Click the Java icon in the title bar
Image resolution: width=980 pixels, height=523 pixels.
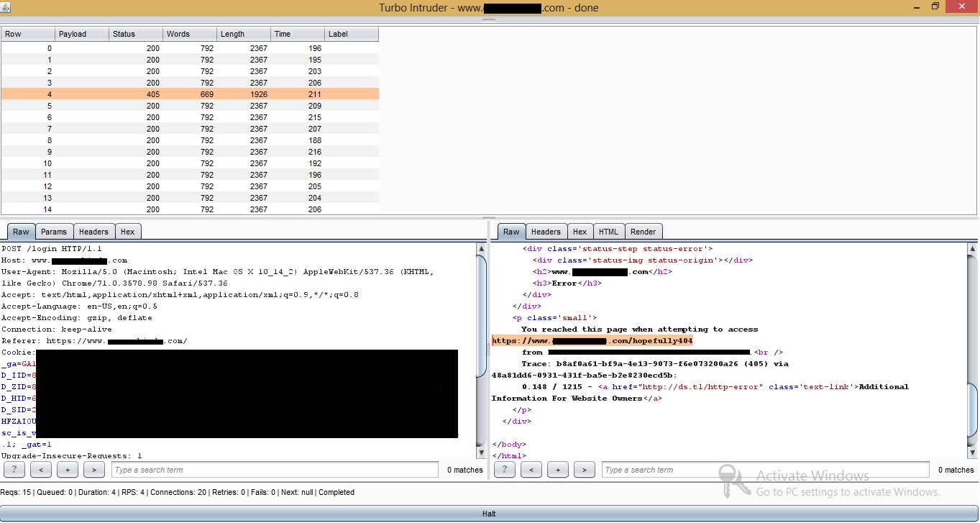point(8,7)
